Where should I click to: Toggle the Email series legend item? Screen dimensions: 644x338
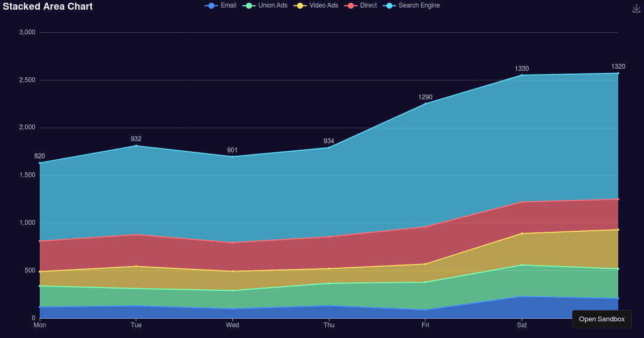click(221, 5)
